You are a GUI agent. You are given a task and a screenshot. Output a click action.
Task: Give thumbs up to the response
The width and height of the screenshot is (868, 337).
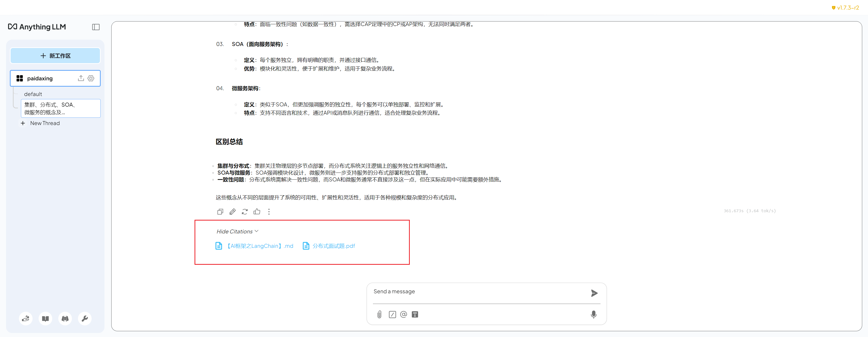(x=257, y=211)
